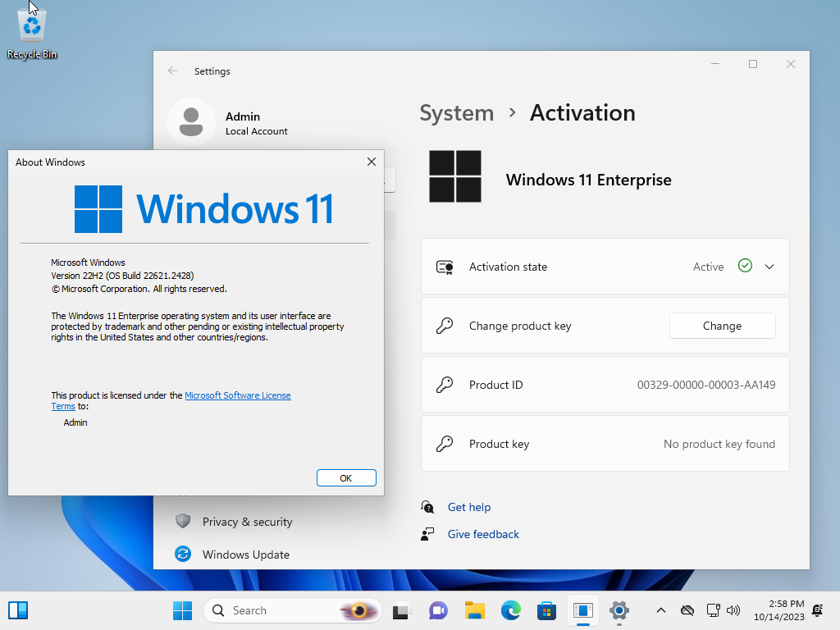
Task: Open the Get help link
Action: click(469, 507)
